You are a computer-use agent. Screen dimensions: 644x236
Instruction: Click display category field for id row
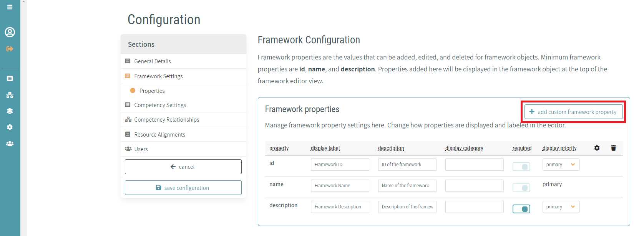pyautogui.click(x=475, y=165)
